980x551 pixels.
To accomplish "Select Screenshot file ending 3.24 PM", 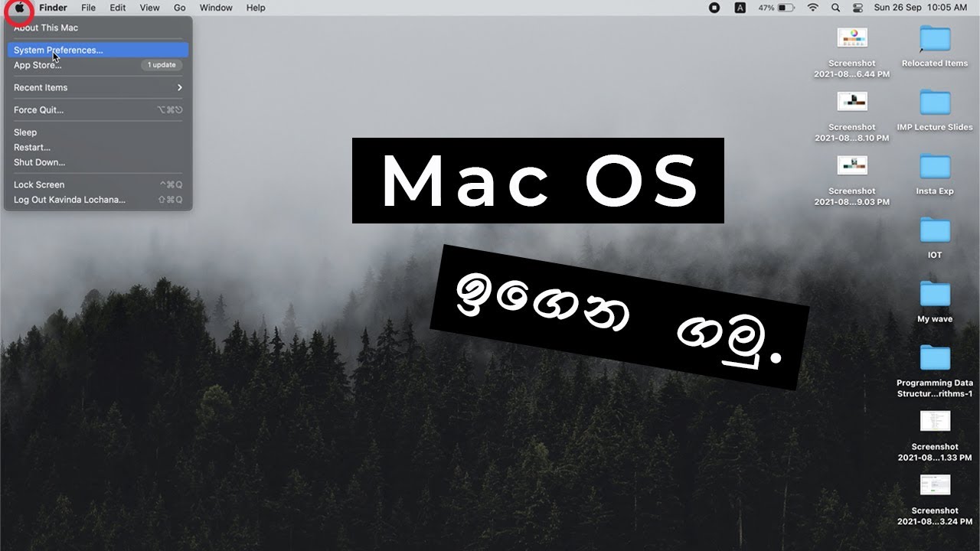I will 935,498.
